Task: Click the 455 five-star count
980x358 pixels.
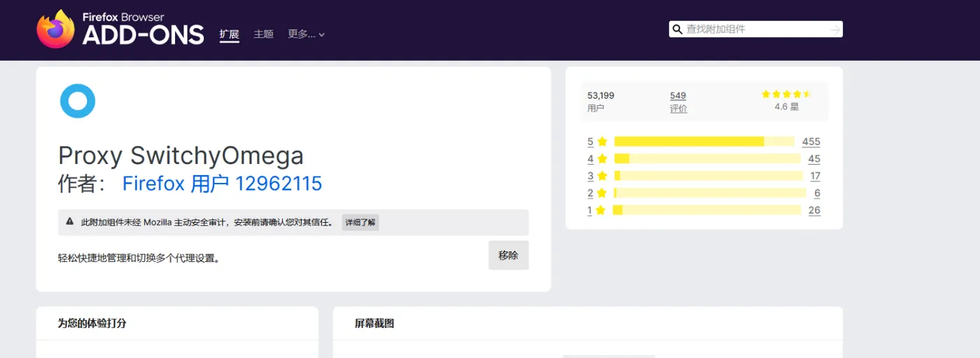Action: point(811,142)
